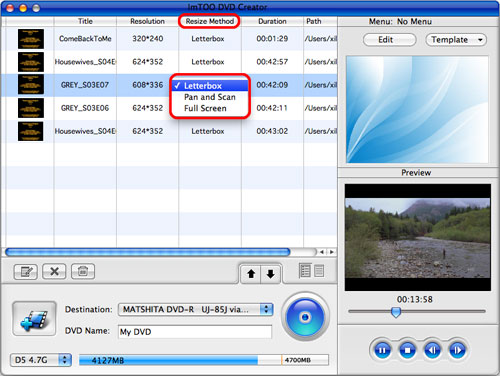
Task: Clear the list with the trash icon
Action: [83, 271]
